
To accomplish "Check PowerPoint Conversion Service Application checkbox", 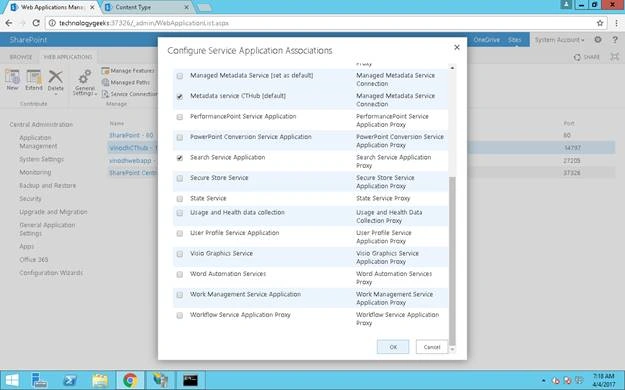I will (180, 137).
